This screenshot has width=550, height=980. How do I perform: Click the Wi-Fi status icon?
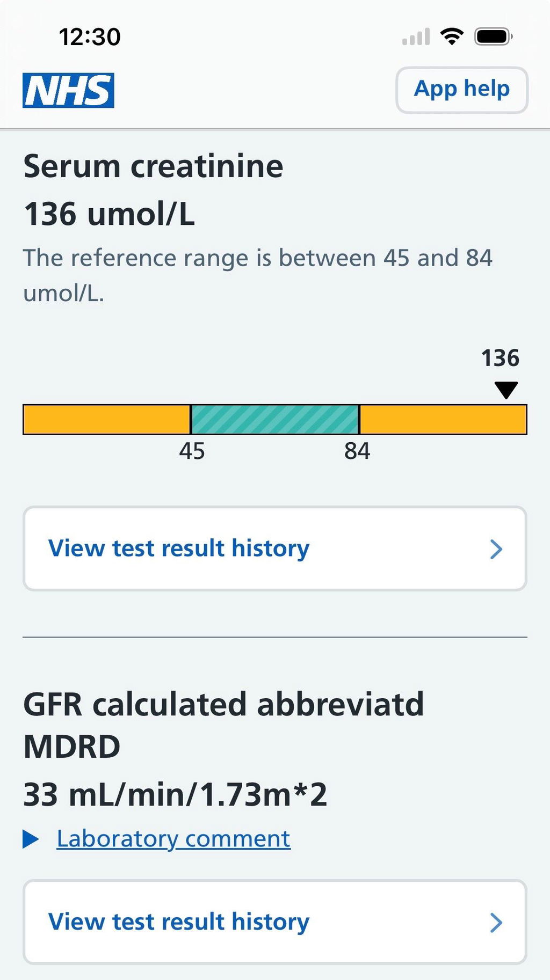point(452,36)
